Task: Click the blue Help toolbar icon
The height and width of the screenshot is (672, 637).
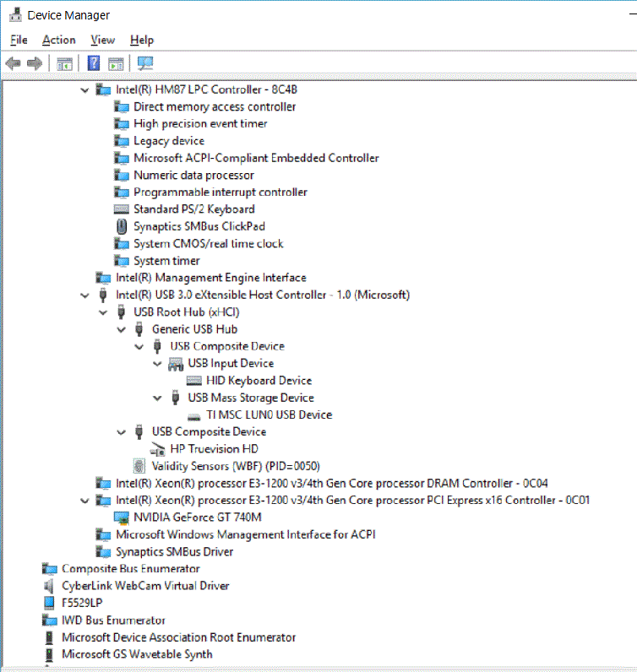Action: (x=94, y=63)
